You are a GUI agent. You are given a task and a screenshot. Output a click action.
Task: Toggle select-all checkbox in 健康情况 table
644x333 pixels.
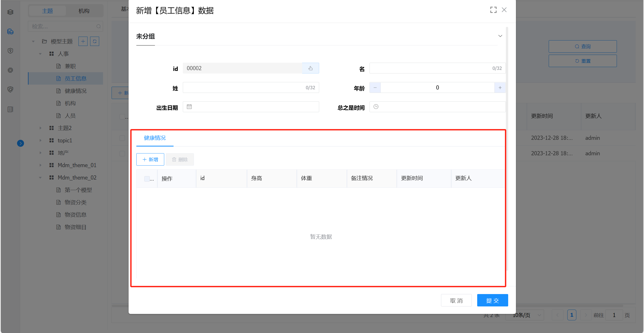tap(147, 178)
